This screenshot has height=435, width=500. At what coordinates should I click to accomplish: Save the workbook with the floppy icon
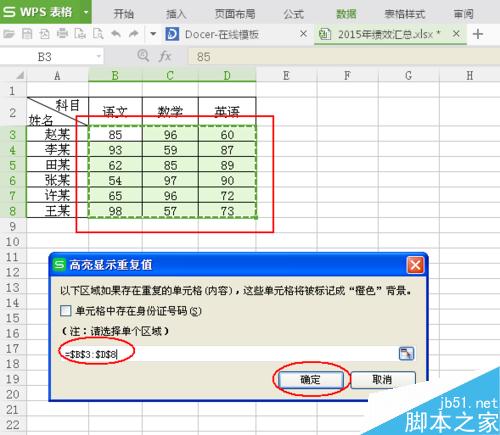pos(27,34)
